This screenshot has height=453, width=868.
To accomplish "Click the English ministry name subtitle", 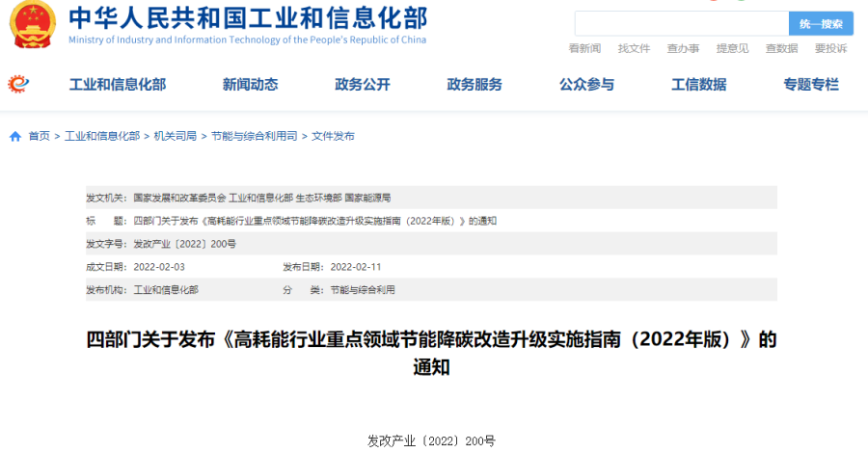I will coord(248,40).
